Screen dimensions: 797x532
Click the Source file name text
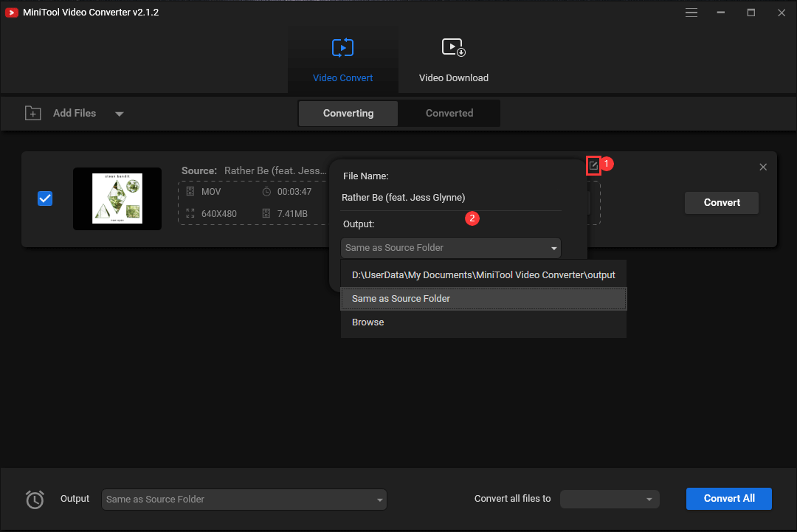[275, 170]
